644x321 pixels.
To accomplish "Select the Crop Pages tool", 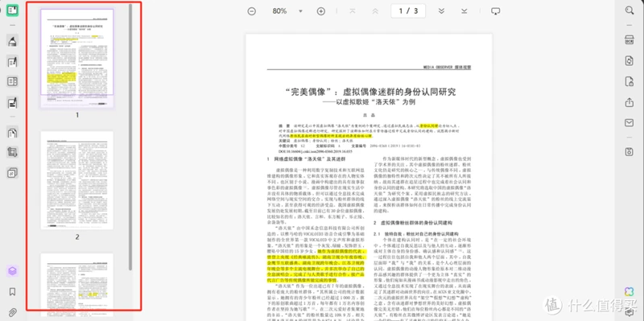I will (12, 152).
